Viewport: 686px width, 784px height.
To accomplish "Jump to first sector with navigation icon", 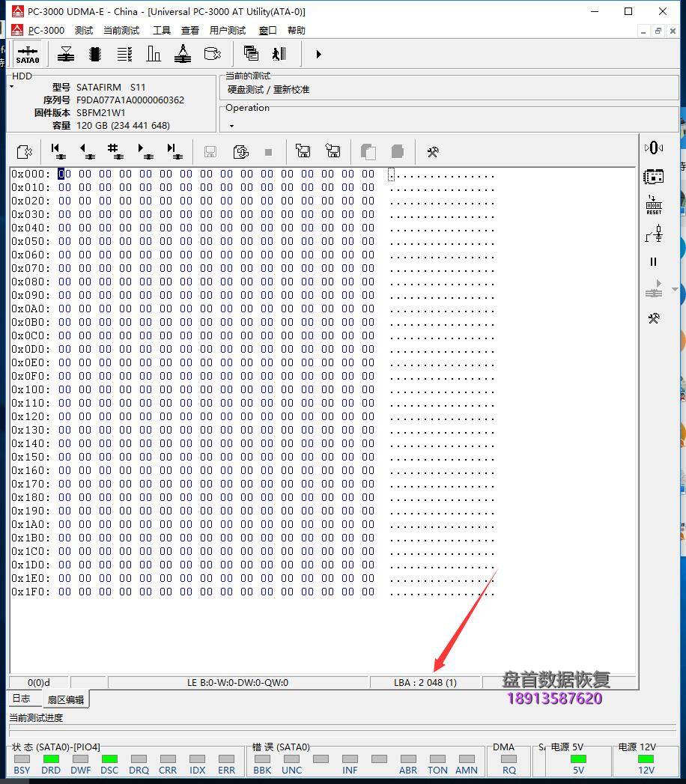I will coord(57,151).
